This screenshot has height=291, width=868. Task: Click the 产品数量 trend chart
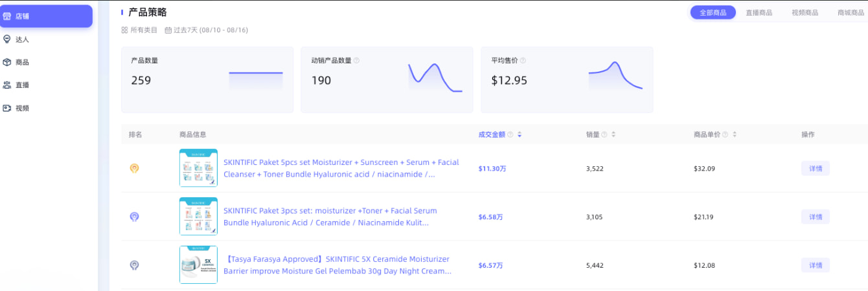point(256,80)
